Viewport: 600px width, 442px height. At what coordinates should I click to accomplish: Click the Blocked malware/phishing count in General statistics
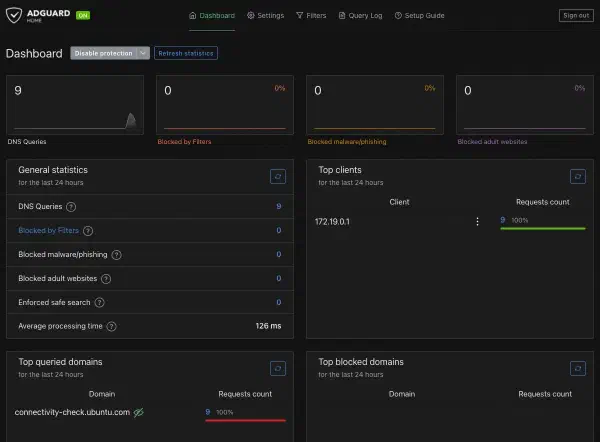pos(279,254)
